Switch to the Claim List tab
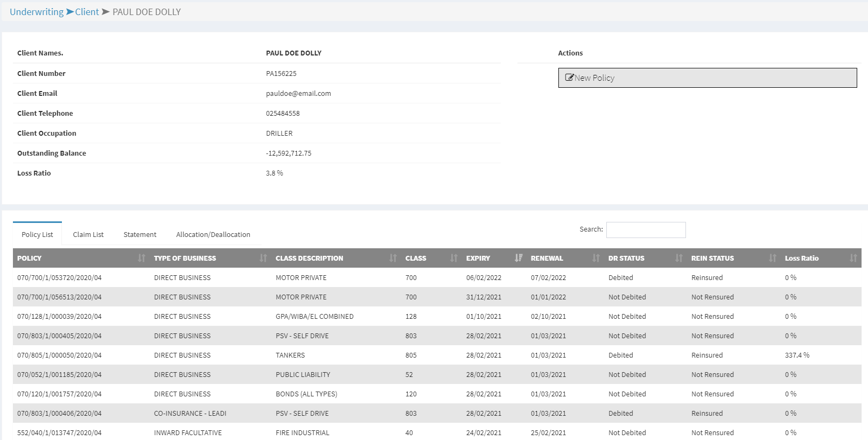The image size is (868, 440). 88,234
